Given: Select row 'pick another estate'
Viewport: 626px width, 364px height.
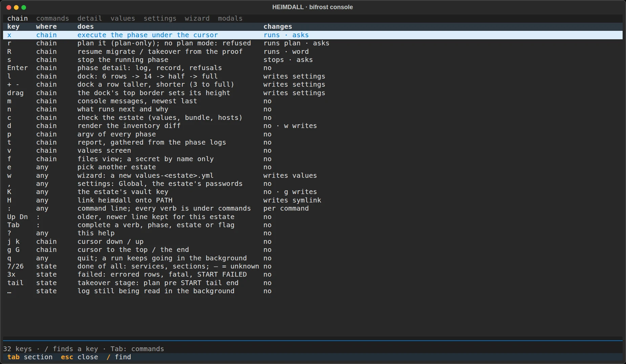Looking at the screenshot, I should [x=313, y=167].
